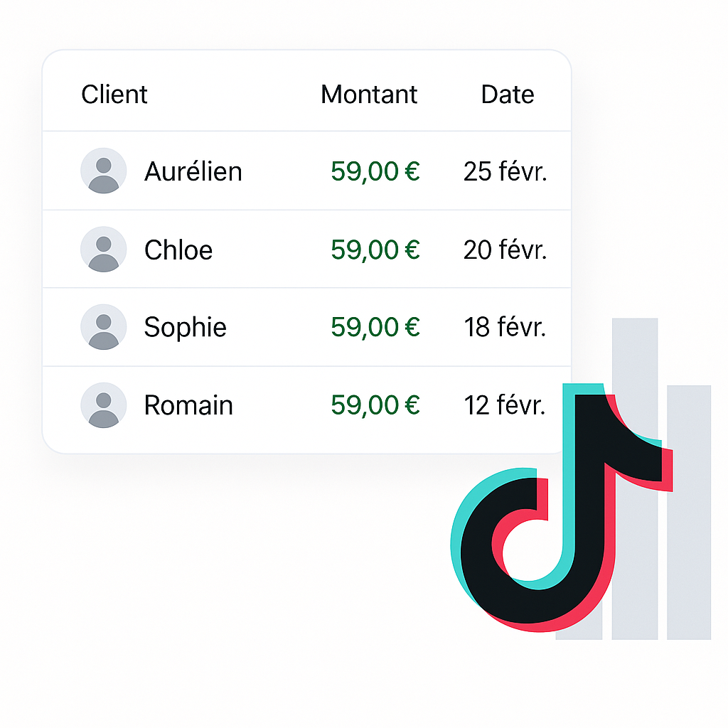Image resolution: width=728 pixels, height=728 pixels.
Task: Sort by the Date column header
Action: [508, 95]
